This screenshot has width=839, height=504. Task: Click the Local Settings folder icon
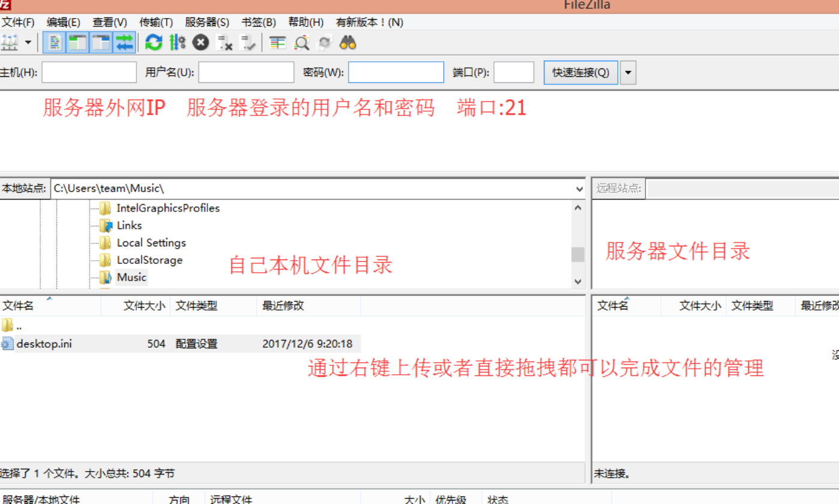point(106,243)
